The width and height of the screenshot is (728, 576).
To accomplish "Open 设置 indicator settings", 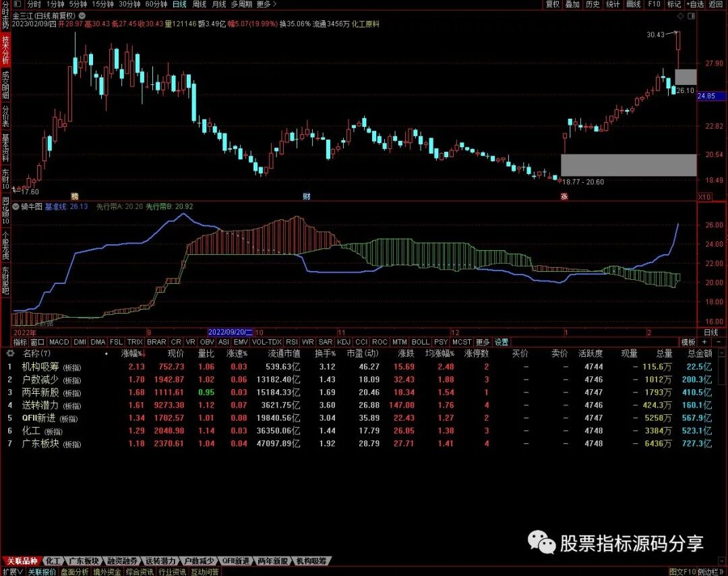I will pos(501,342).
